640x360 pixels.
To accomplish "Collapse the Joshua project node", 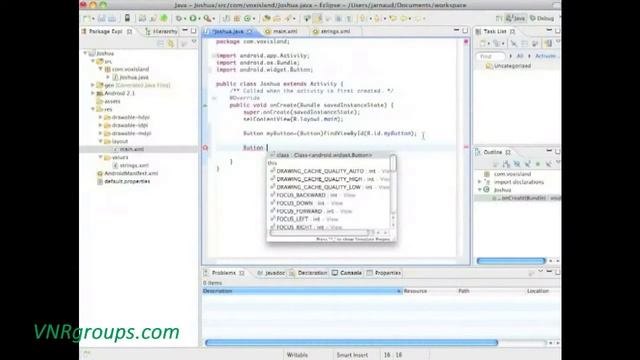I will point(85,53).
